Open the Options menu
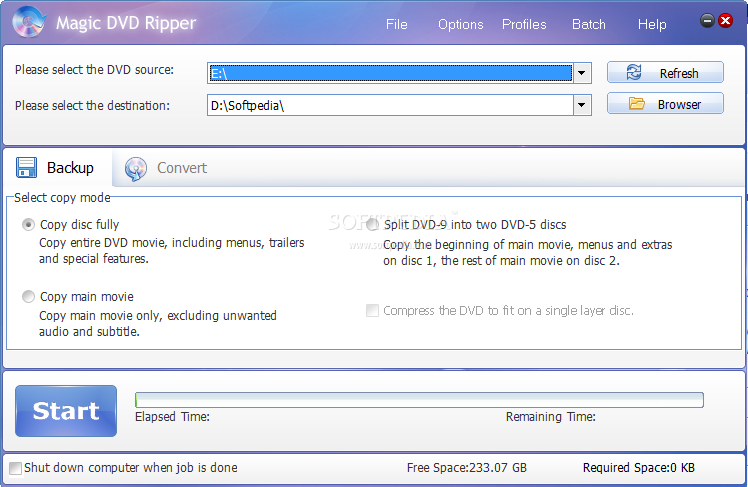 461,24
